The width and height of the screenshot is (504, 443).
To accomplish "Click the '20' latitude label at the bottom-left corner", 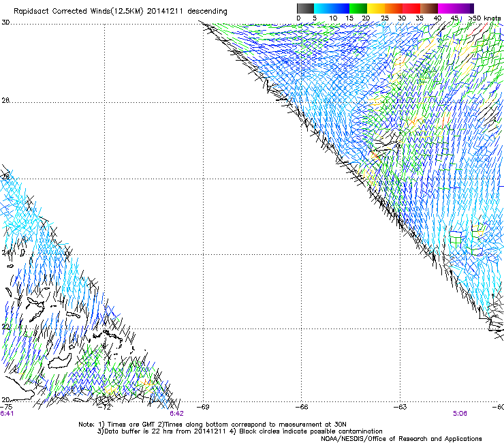I will (x=5, y=400).
